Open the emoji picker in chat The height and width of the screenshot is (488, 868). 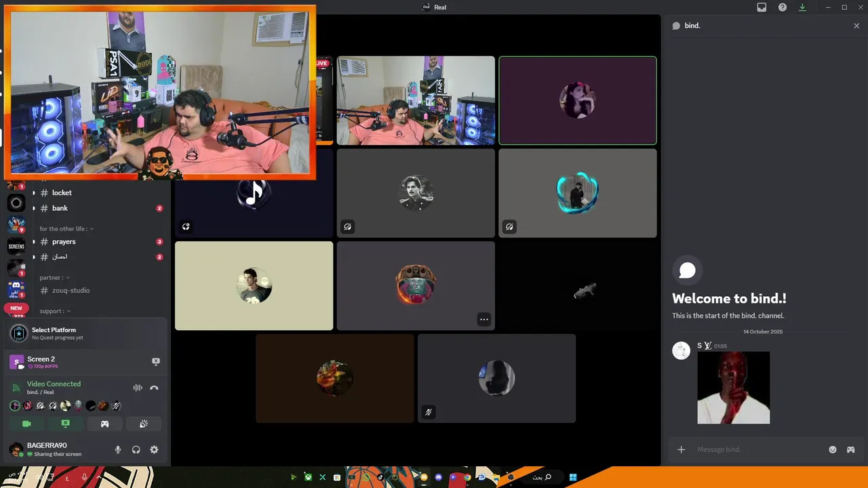(x=833, y=449)
